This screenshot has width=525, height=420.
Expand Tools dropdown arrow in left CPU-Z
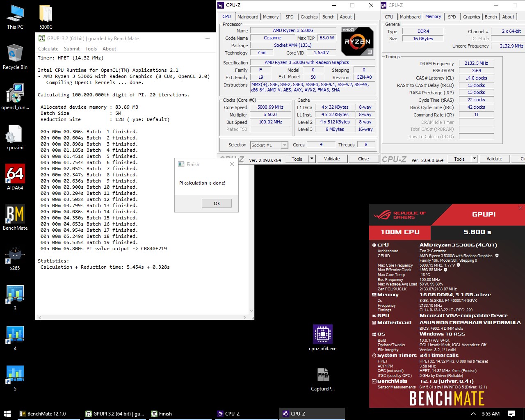[x=312, y=159]
